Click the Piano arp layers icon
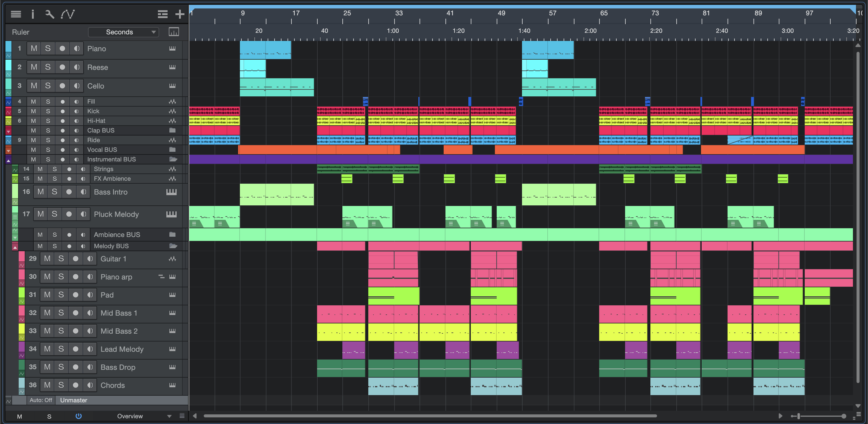Screen dimensions: 868x424 [162, 277]
